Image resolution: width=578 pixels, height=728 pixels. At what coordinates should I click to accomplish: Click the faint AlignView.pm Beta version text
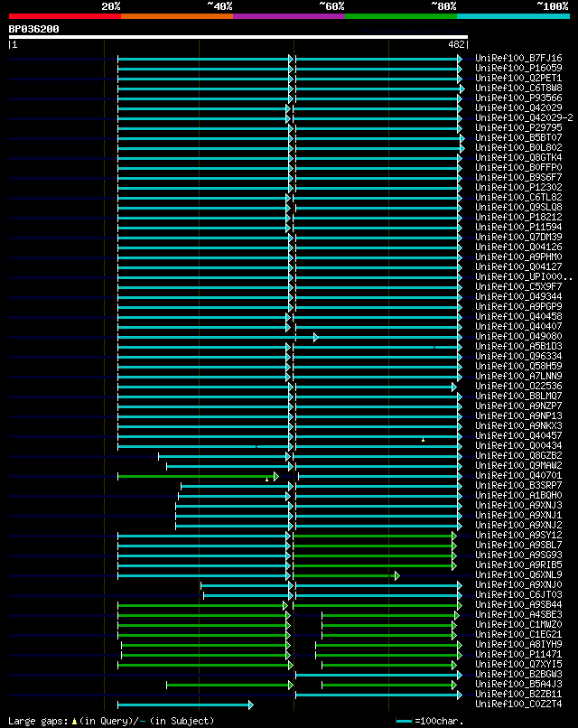(415, 31)
